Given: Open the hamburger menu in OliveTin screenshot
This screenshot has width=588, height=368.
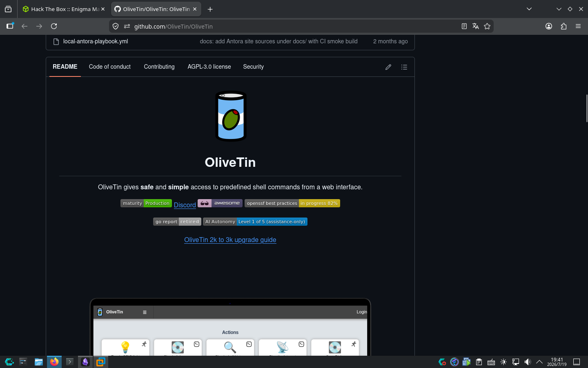Looking at the screenshot, I should pyautogui.click(x=145, y=312).
